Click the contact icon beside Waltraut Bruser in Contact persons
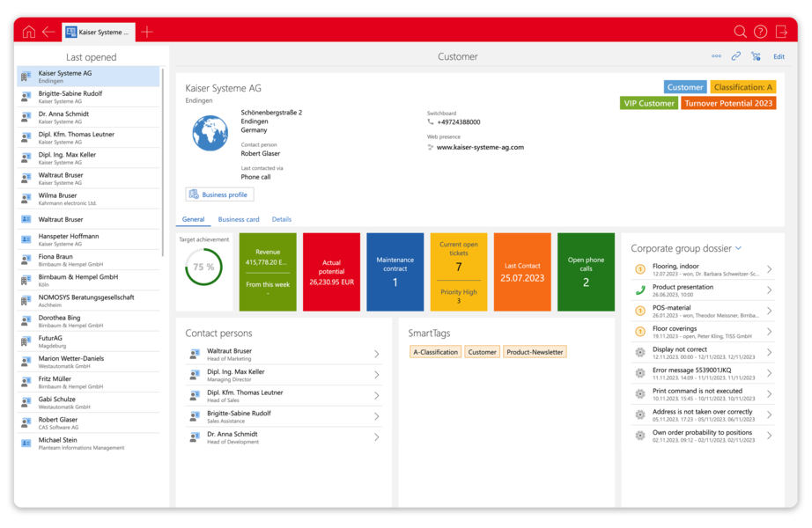 click(195, 354)
